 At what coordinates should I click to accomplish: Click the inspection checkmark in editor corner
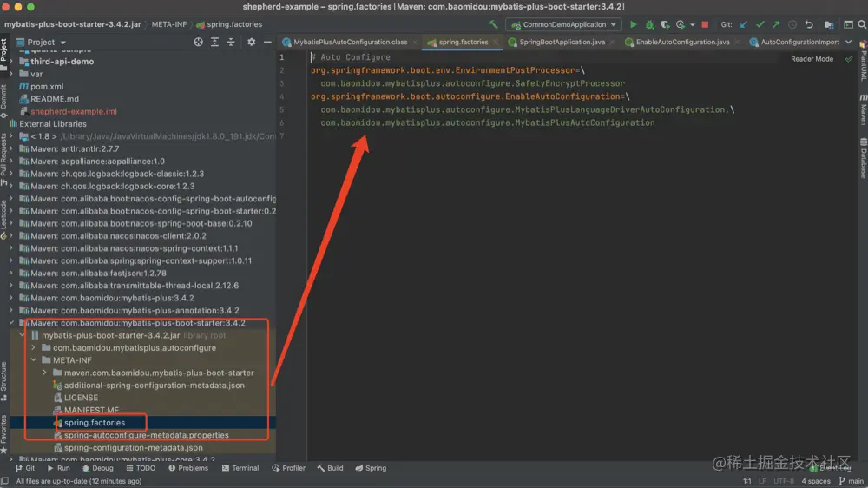click(x=849, y=59)
